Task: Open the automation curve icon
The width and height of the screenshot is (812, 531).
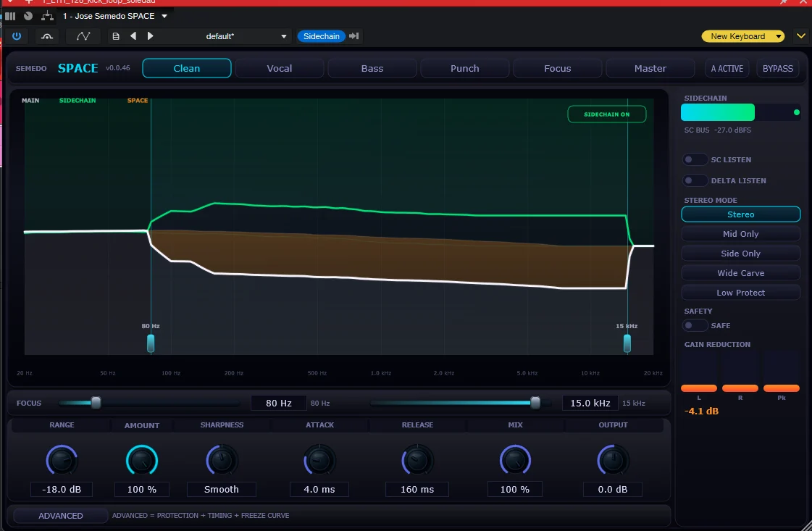Action: [x=83, y=36]
